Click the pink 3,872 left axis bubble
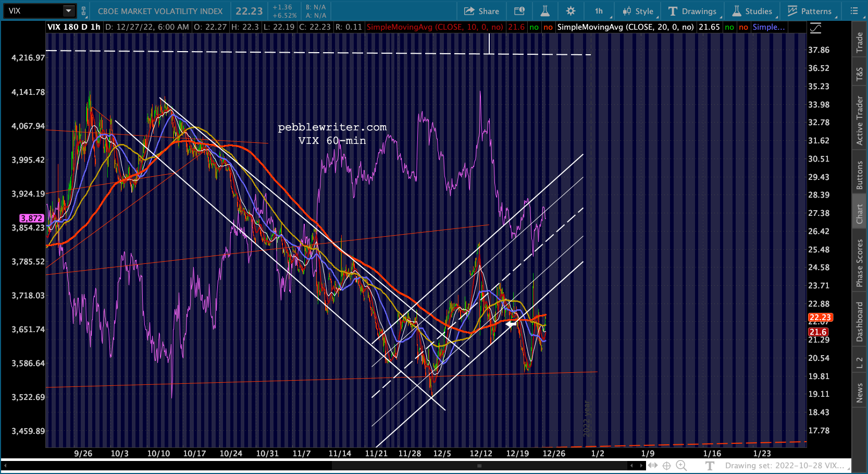 pos(31,218)
